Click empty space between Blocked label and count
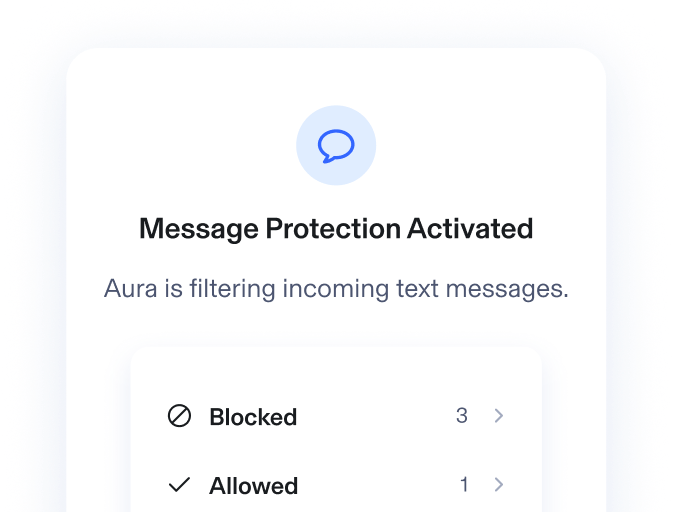Screen dimensions: 673x512 pos(376,416)
